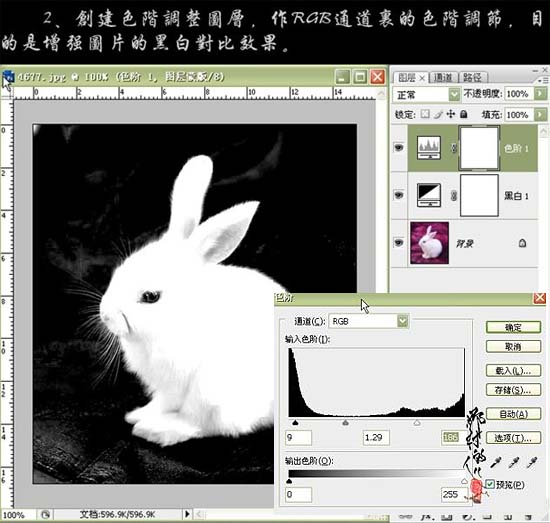
Task: Hide the 色阶 1 layer
Action: point(398,147)
